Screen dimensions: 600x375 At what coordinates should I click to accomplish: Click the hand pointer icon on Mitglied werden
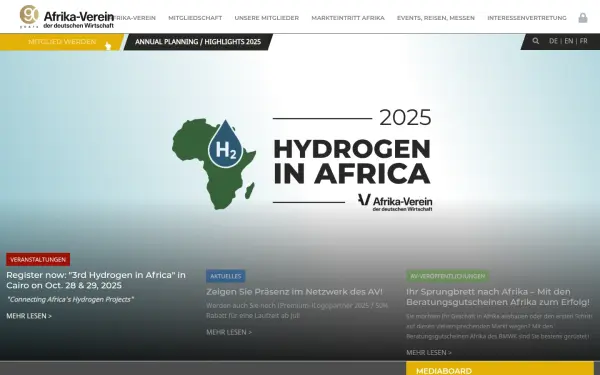108,46
